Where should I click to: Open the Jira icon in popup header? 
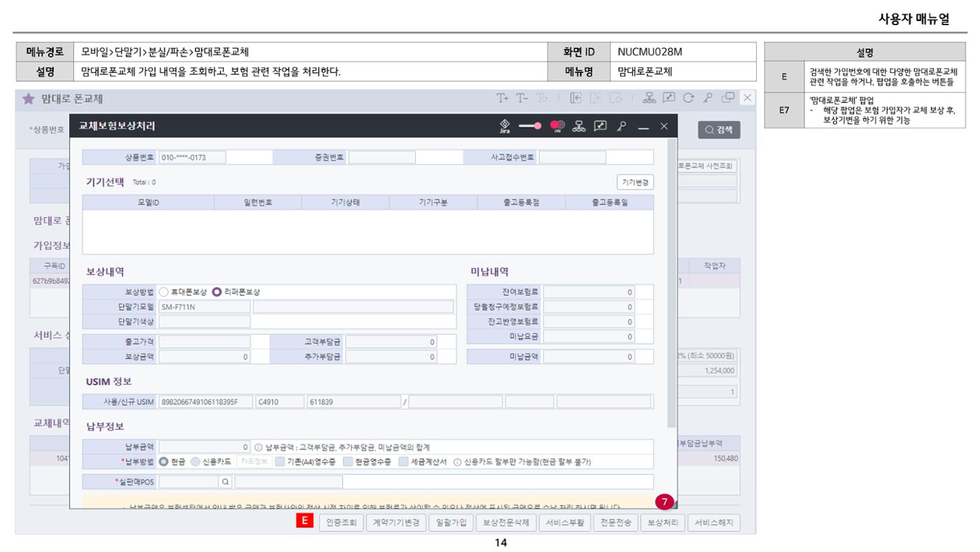[504, 125]
